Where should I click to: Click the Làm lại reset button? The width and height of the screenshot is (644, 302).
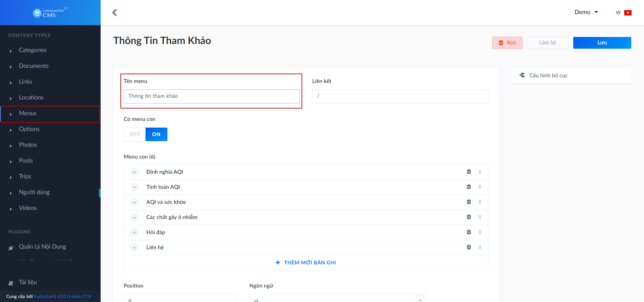[x=547, y=43]
